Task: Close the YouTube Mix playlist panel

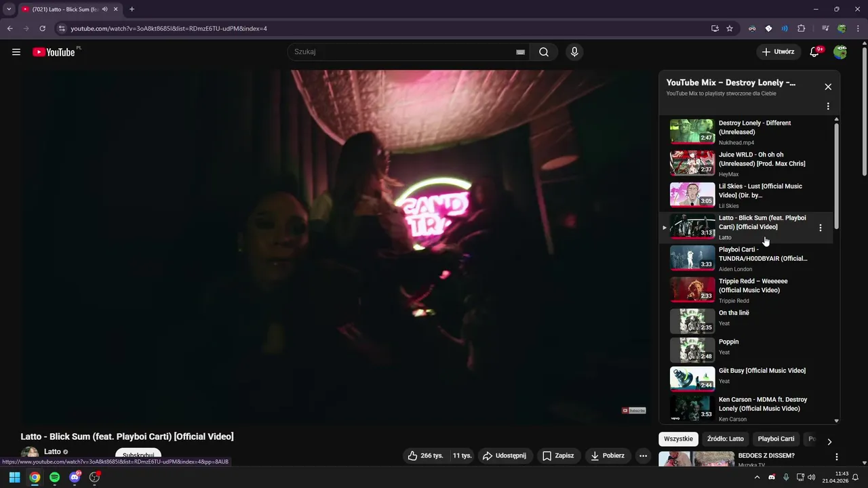Action: (x=828, y=87)
